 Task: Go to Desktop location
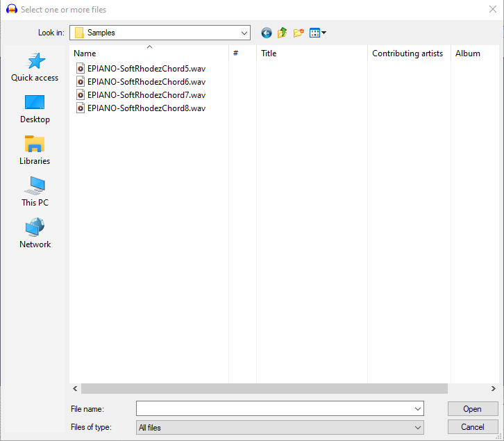[x=35, y=109]
